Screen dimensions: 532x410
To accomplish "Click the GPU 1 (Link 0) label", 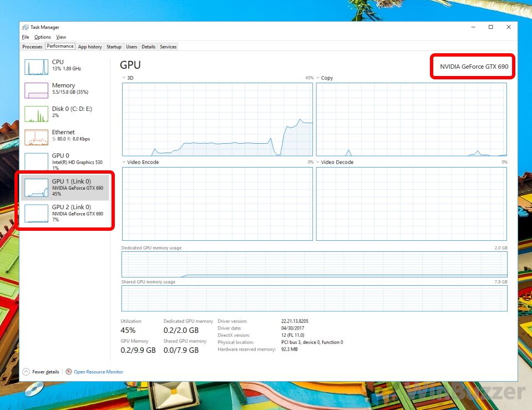I will coord(71,181).
